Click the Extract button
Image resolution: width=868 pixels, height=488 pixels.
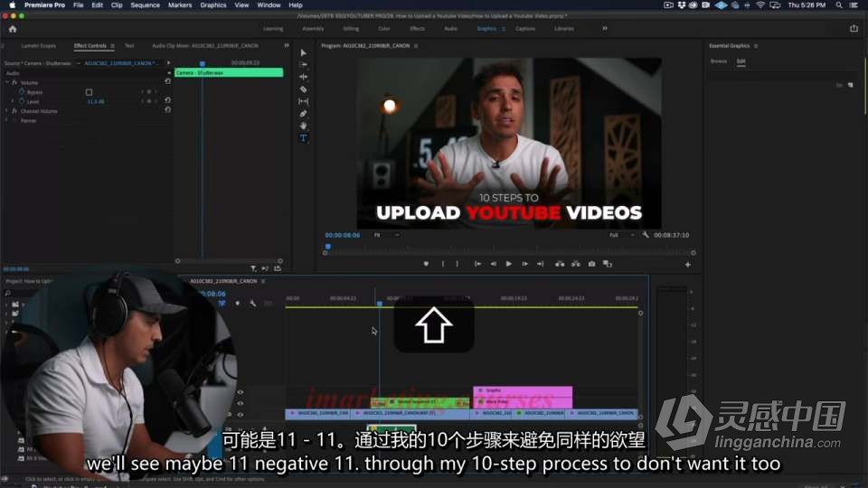pyautogui.click(x=576, y=264)
